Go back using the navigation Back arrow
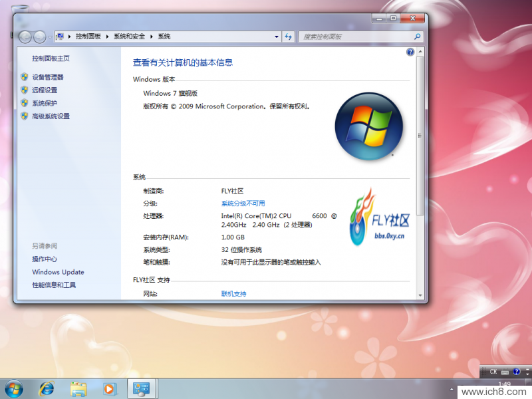 [25, 37]
